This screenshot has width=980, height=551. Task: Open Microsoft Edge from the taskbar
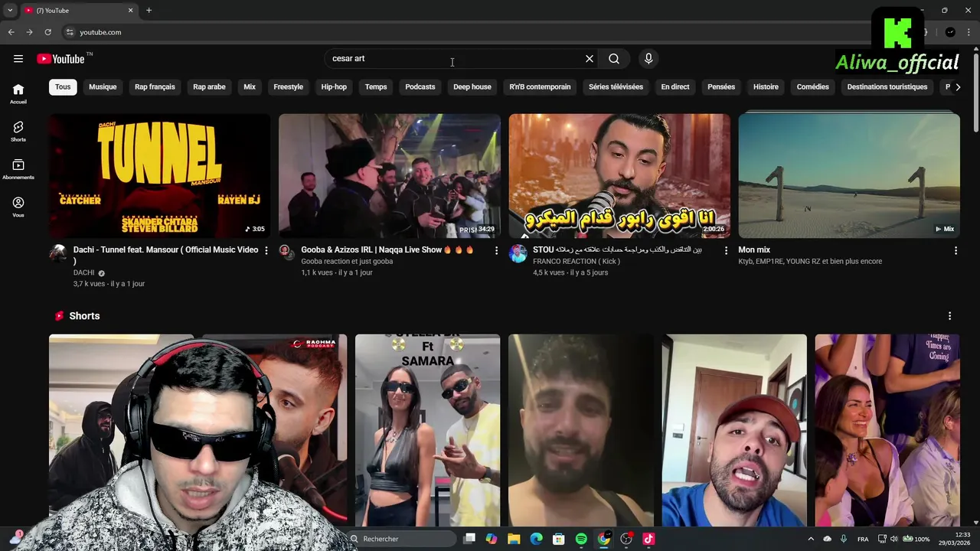[537, 539]
